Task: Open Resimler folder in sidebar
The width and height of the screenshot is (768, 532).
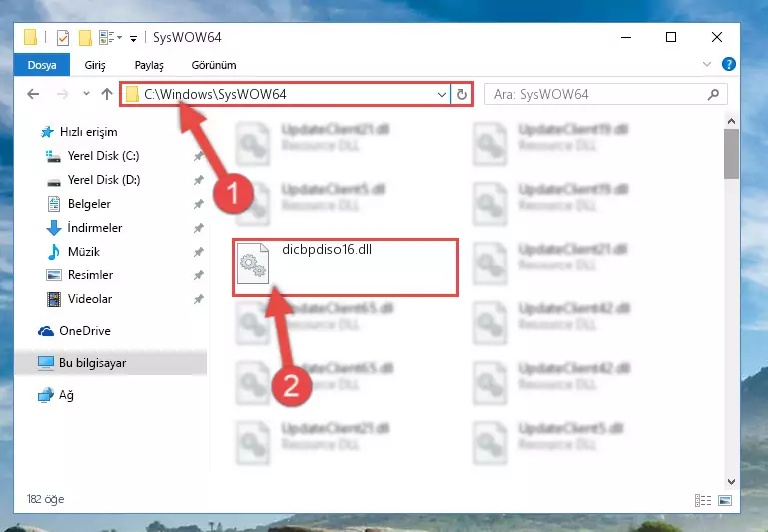Action: [90, 275]
